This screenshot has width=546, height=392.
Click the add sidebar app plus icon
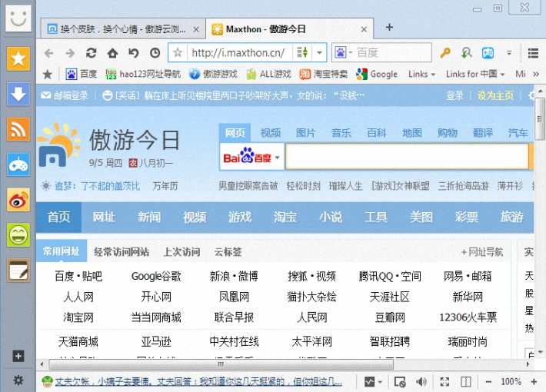18,356
